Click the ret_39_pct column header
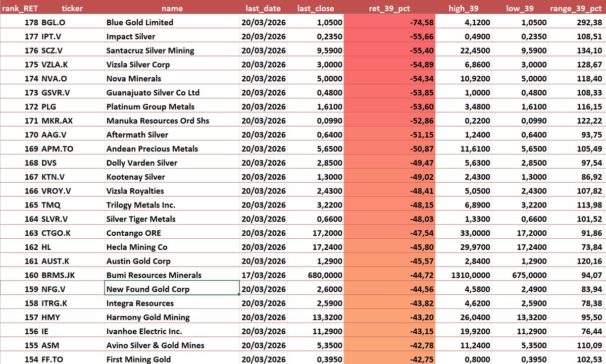The width and height of the screenshot is (606, 364). tap(389, 8)
